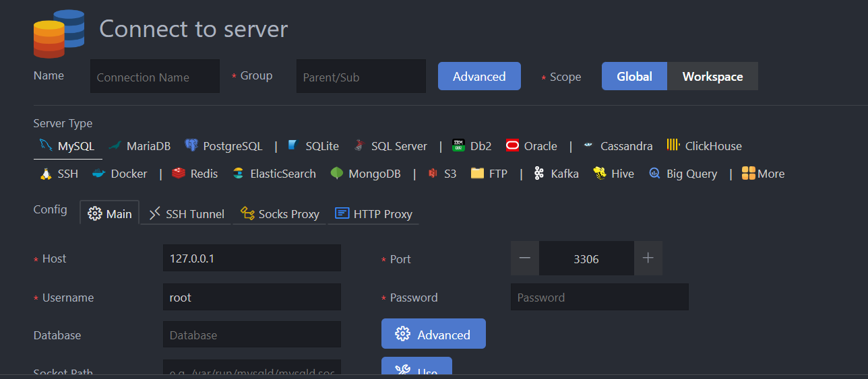Switch to Main config tab
Screen dimensions: 868x379
[x=110, y=213]
